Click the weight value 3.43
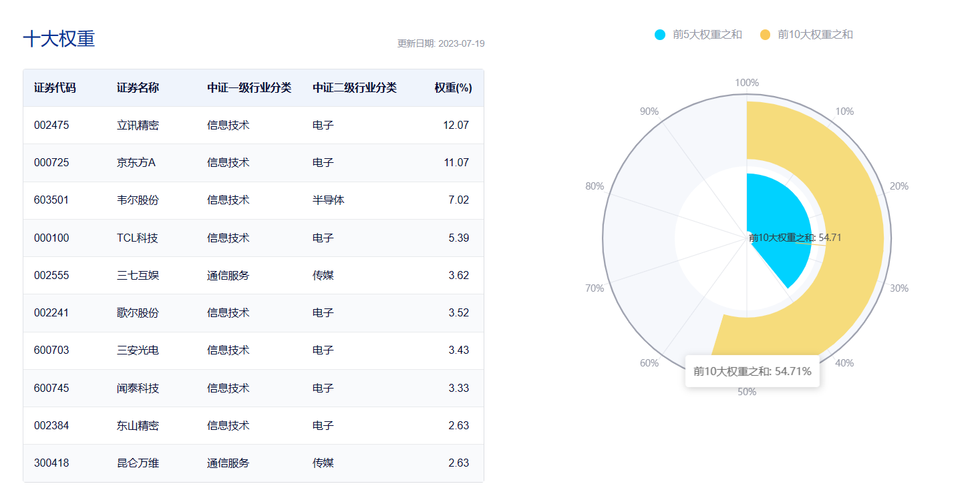 click(x=459, y=350)
